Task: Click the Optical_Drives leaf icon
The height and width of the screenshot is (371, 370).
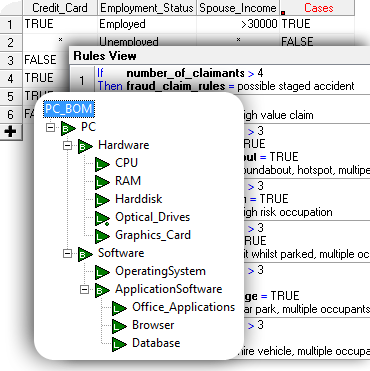Action: [x=102, y=218]
